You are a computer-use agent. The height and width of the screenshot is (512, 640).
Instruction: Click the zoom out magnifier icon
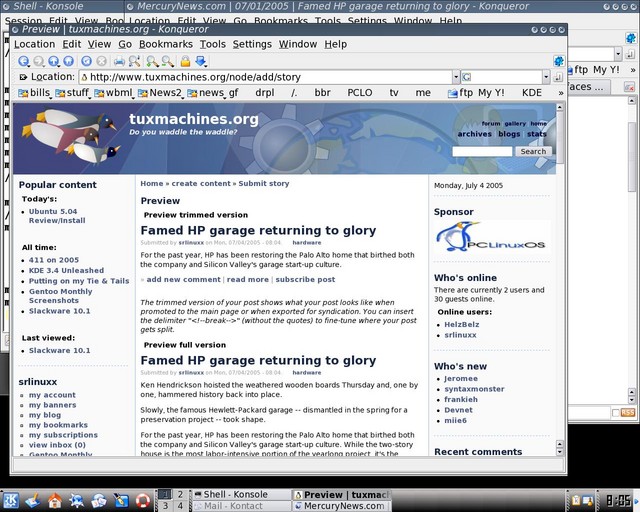tap(166, 61)
